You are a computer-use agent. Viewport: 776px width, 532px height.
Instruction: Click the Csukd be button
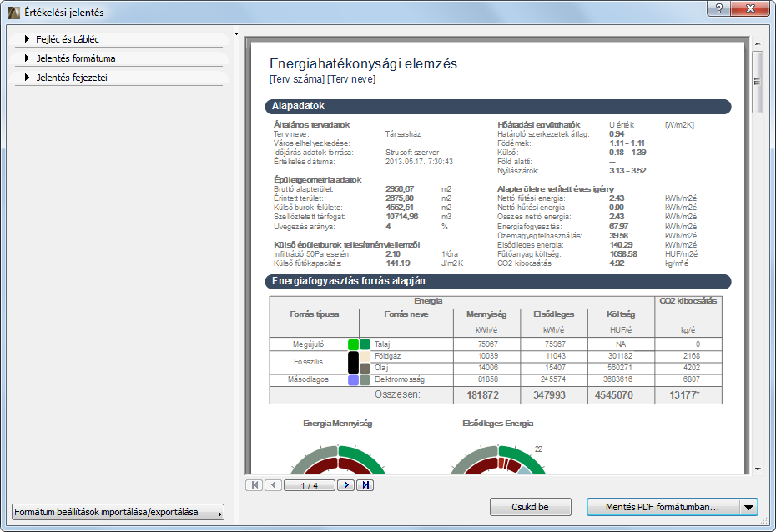point(530,507)
